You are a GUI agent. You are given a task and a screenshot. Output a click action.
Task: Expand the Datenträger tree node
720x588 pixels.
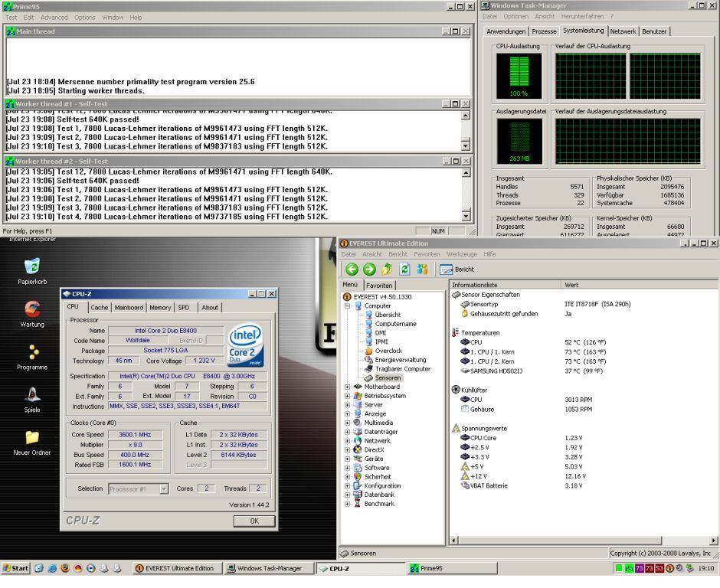(348, 432)
